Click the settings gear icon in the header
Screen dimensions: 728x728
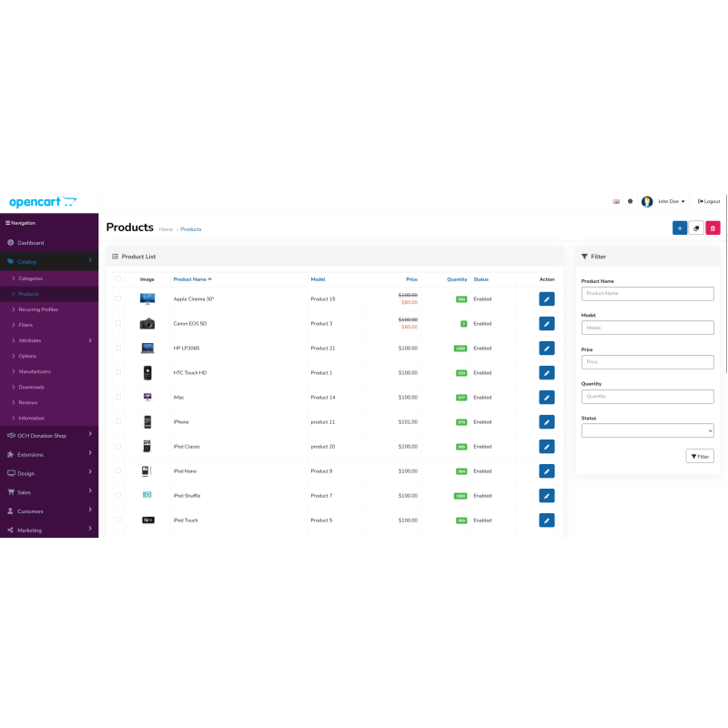click(631, 201)
